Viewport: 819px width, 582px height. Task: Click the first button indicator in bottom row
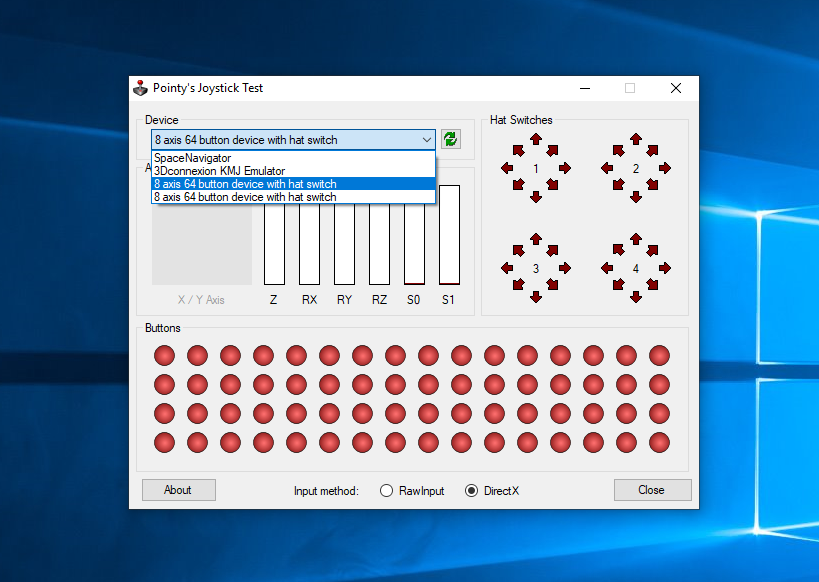coord(164,443)
